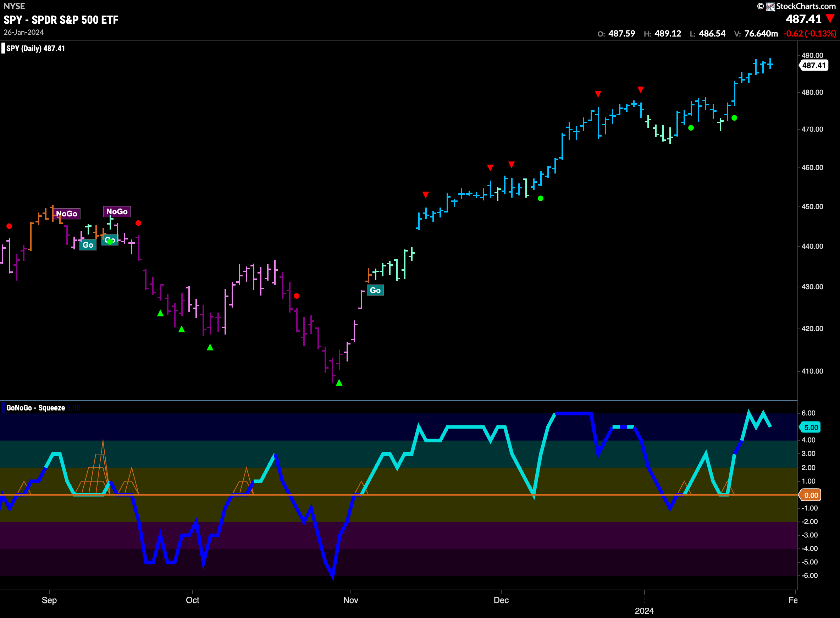Click the green dot in early December
Image resolution: width=840 pixels, height=618 pixels.
pos(540,198)
